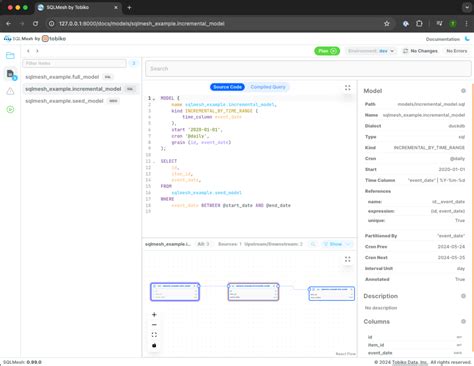Click the lineage search magnifier icon
Viewport: 474px width, 366px height.
coord(313,244)
